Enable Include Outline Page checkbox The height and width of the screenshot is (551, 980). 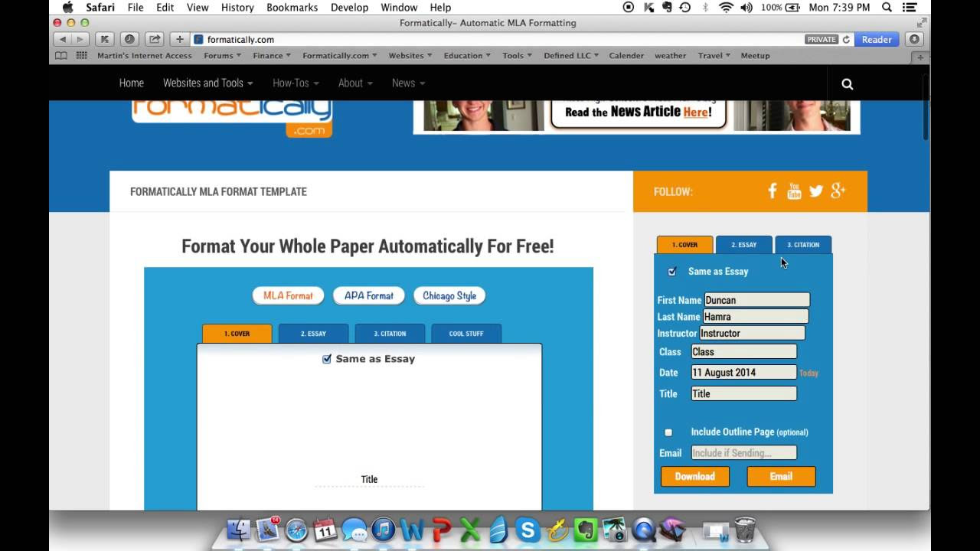point(668,432)
